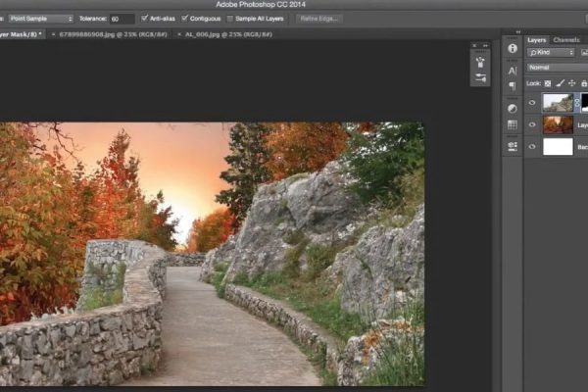
Task: Switch to the Channels tab
Action: pyautogui.click(x=567, y=40)
